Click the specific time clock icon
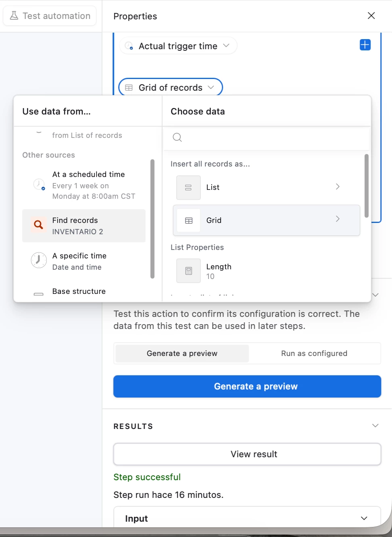 39,260
